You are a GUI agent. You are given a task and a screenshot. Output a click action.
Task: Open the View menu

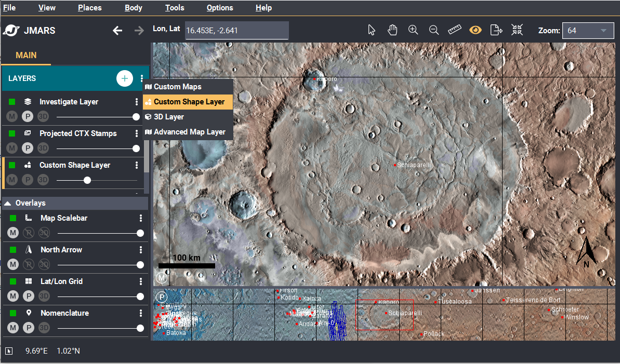pyautogui.click(x=47, y=7)
